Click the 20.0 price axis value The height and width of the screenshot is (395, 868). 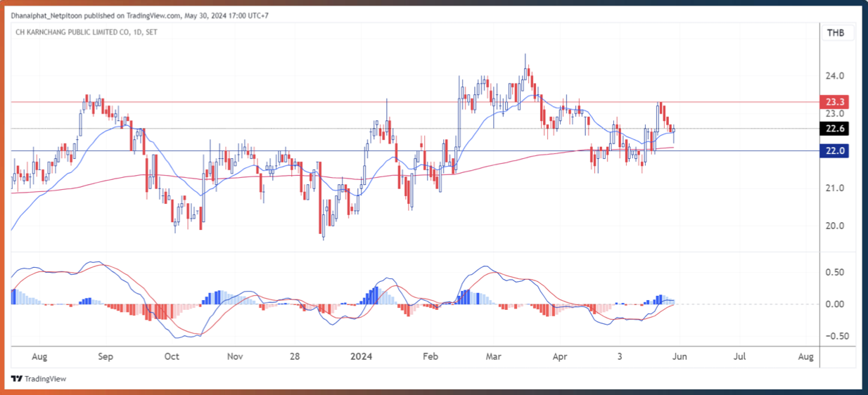835,226
